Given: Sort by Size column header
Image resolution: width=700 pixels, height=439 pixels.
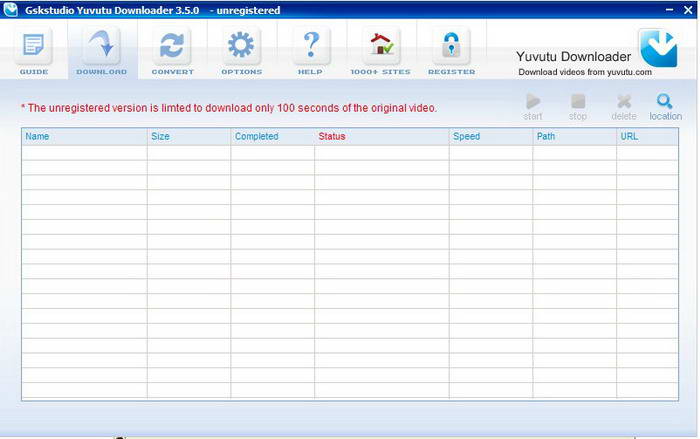Looking at the screenshot, I should [189, 137].
